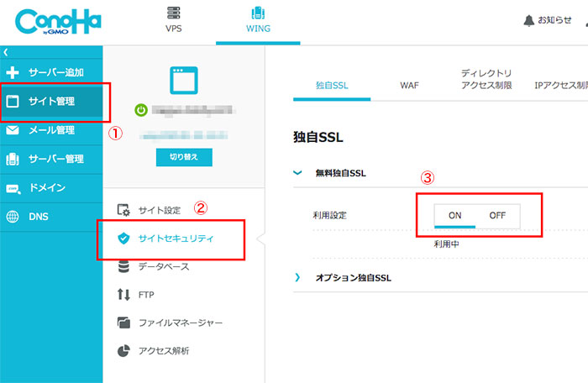Screen dimensions: 588x383
Task: Click the shield check icon
Action: tap(123, 239)
